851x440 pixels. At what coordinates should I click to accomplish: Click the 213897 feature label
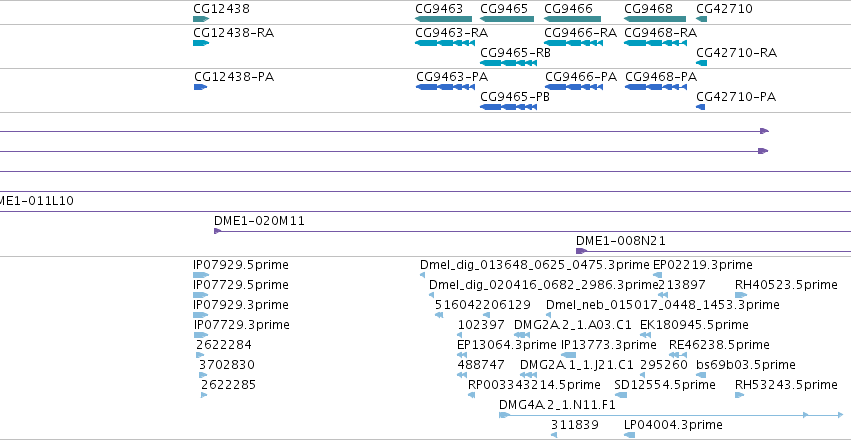point(682,285)
